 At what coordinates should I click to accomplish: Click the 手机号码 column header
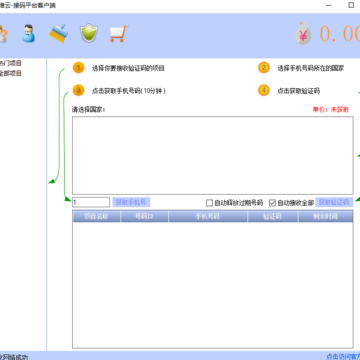tap(208, 216)
